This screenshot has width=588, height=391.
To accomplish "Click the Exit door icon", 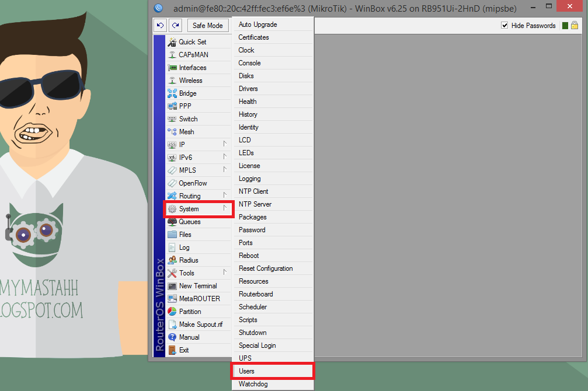I will coord(172,350).
